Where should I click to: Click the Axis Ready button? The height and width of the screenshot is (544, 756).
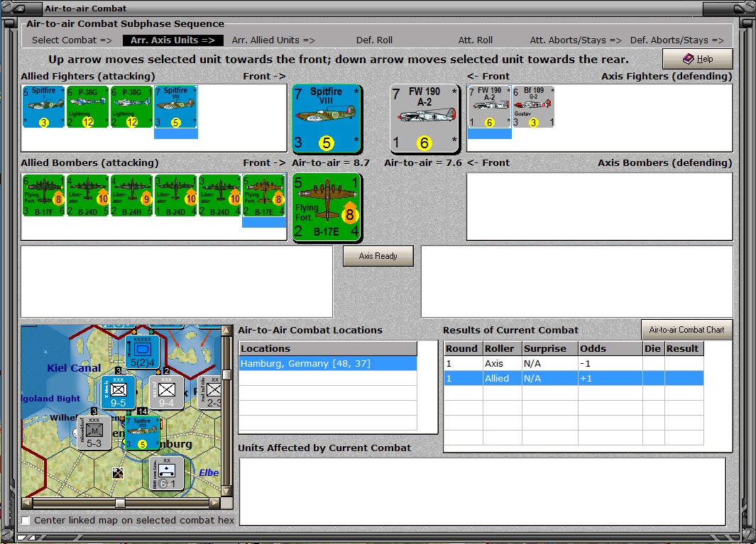[378, 256]
